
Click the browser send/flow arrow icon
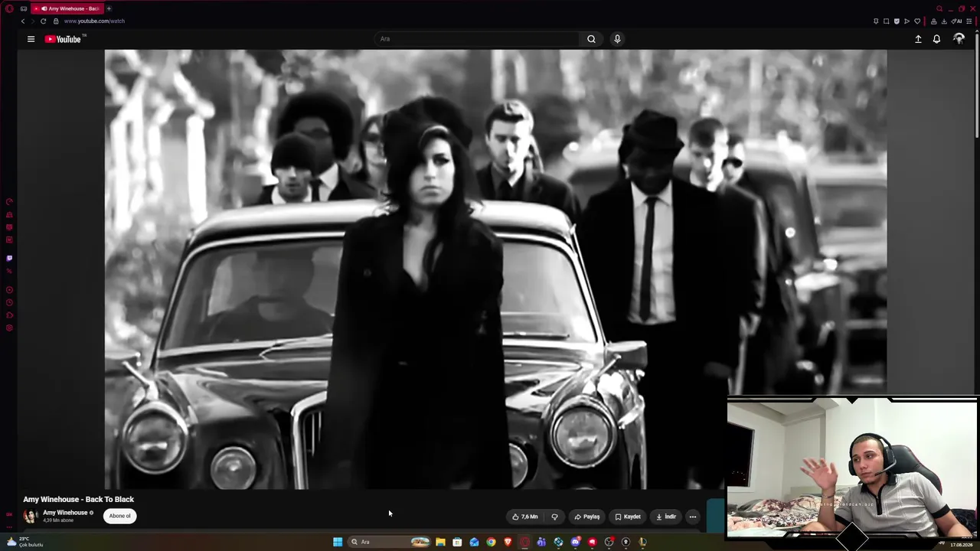pos(907,21)
